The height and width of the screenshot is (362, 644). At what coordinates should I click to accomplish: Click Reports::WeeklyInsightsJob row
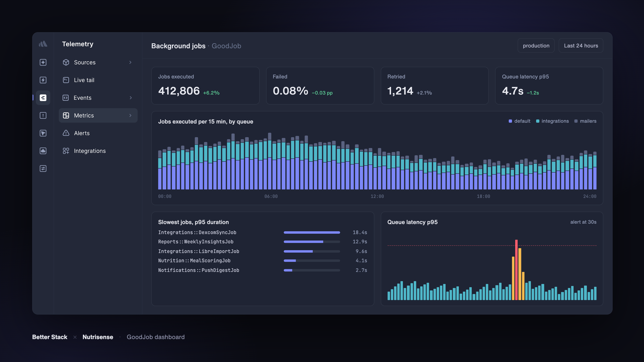262,242
